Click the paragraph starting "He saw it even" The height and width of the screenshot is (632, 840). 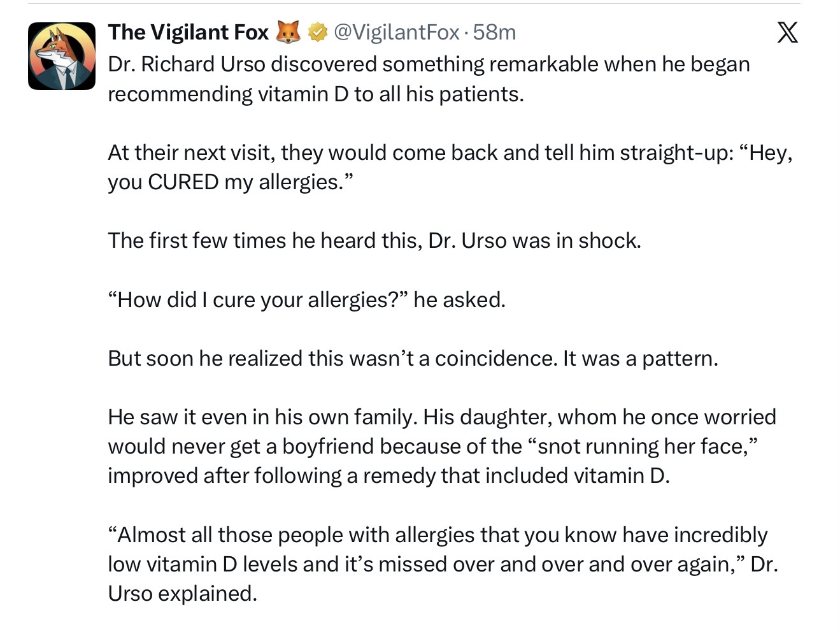(x=441, y=446)
